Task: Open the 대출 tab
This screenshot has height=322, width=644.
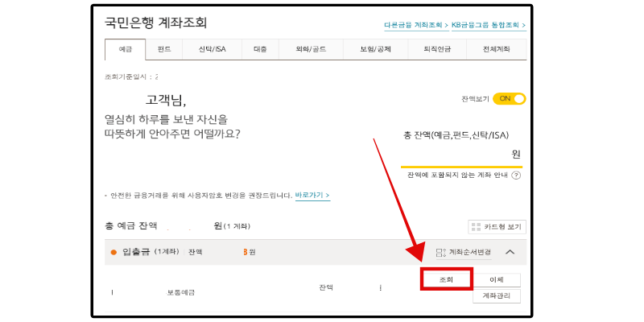Action: click(260, 49)
